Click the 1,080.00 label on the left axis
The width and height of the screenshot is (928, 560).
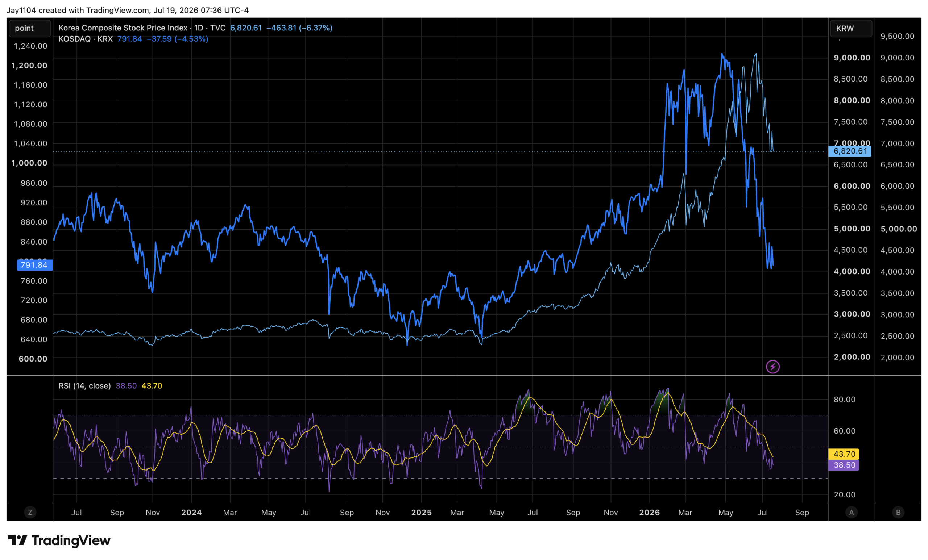click(30, 124)
